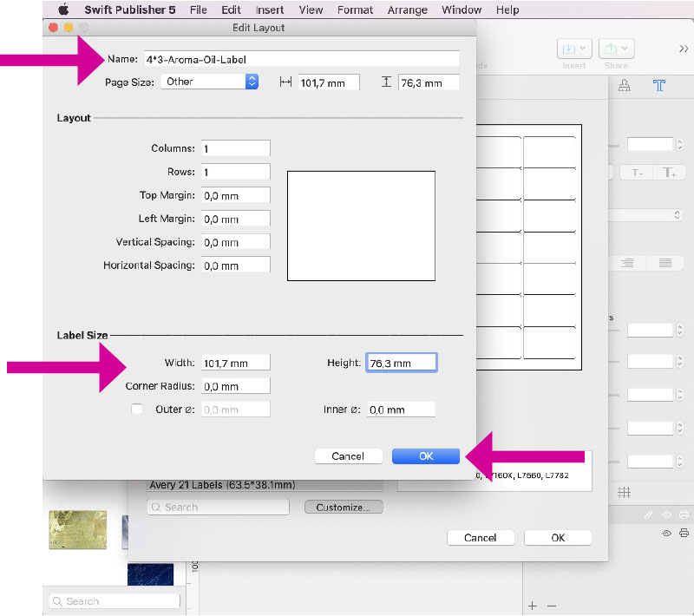694x616 pixels.
Task: Click the alignment icon left of justify
Action: [627, 263]
